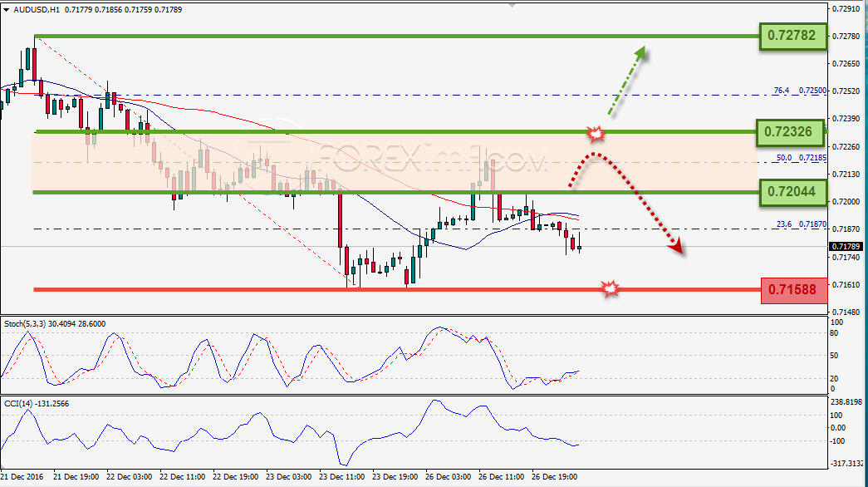Screen dimensions: 868x487
Task: Click the 80 level on Stochastic scale
Action: [836, 333]
